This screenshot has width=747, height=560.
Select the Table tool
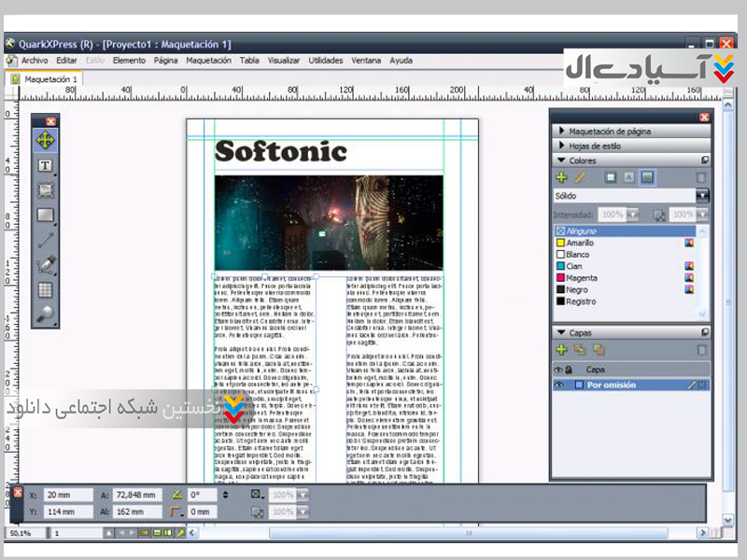tap(45, 290)
